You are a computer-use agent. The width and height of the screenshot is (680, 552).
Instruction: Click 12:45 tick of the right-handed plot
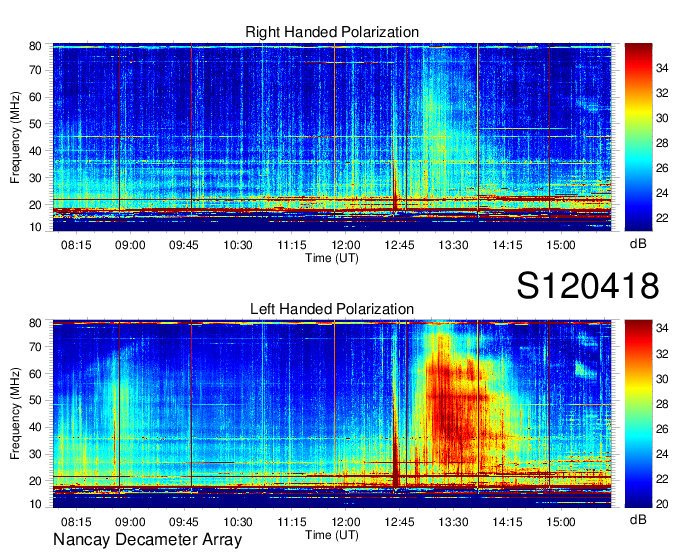(399, 245)
